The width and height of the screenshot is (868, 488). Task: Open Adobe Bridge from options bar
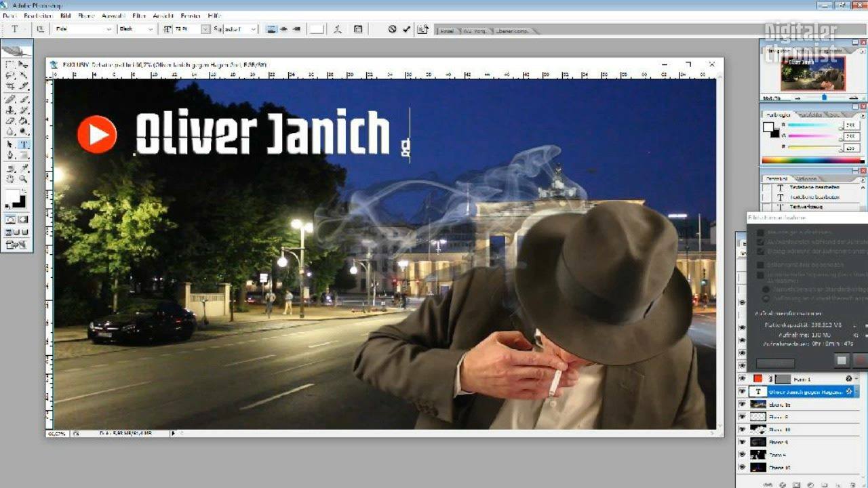click(x=423, y=29)
